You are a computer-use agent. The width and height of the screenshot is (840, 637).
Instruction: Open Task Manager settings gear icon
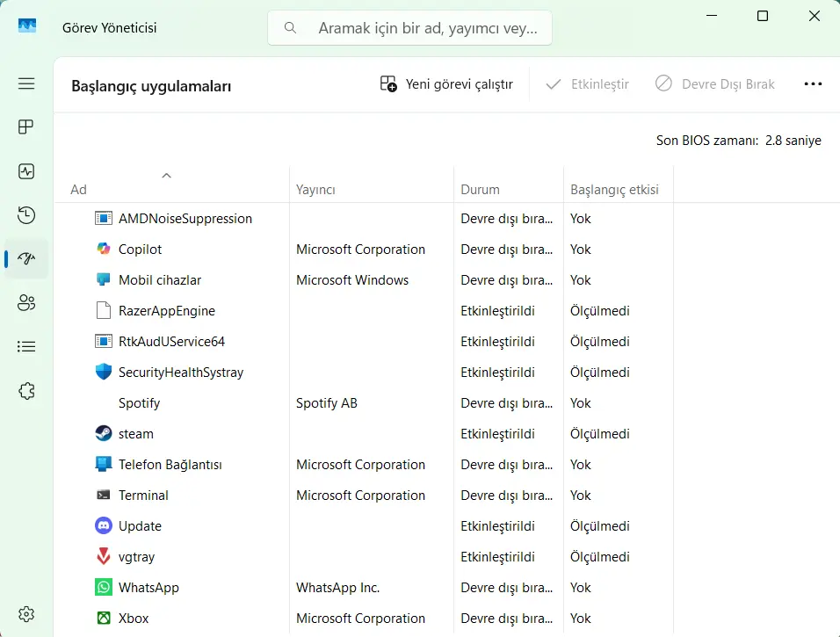26,614
